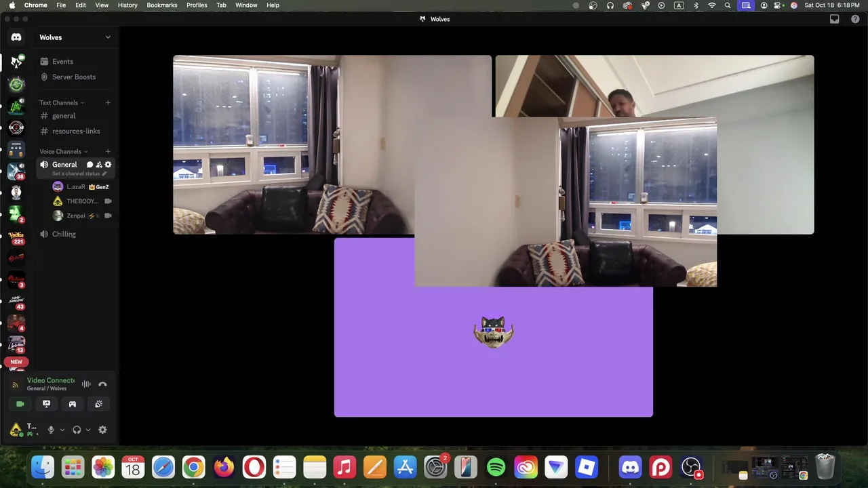Join the Chilling voice channel

coord(75,234)
